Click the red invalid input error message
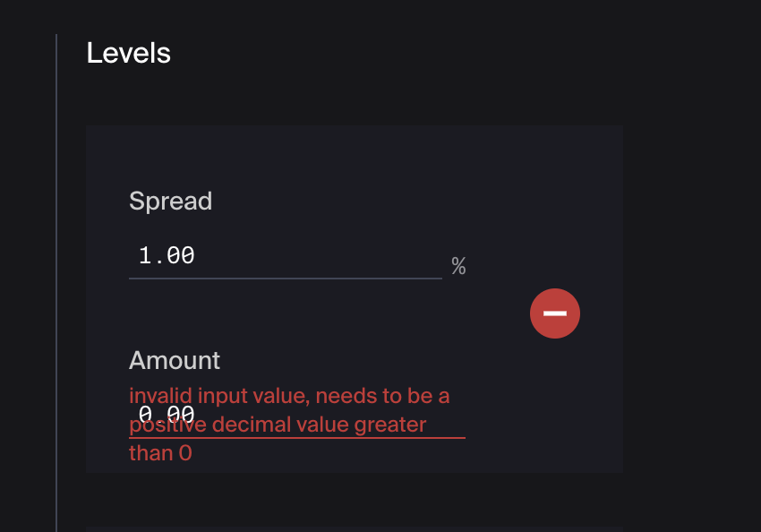 [289, 396]
